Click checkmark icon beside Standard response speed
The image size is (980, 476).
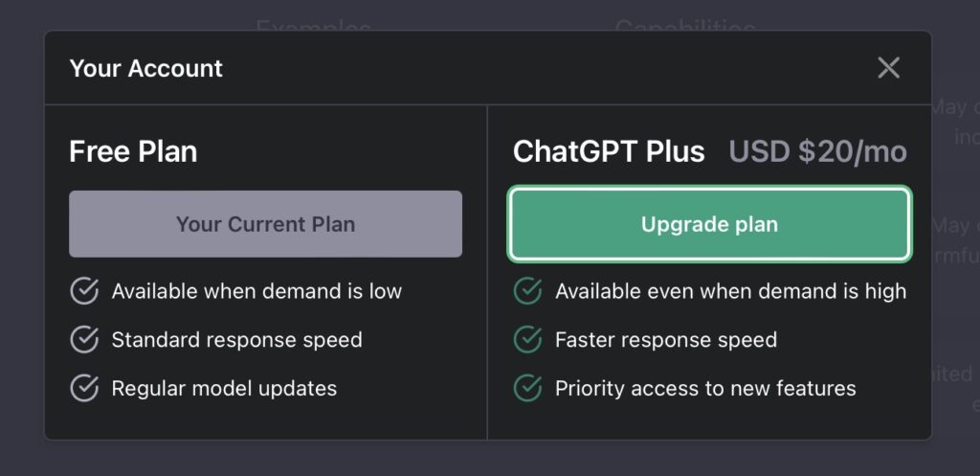tap(84, 340)
